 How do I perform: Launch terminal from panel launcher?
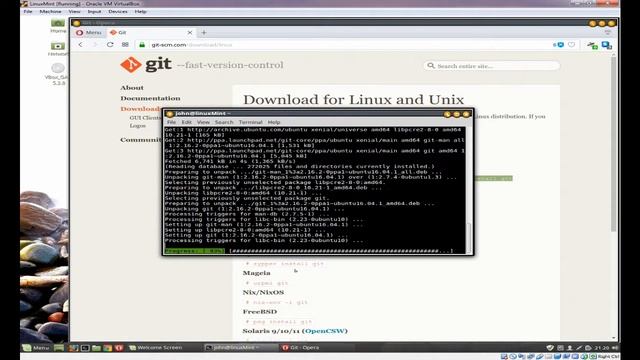[85, 348]
